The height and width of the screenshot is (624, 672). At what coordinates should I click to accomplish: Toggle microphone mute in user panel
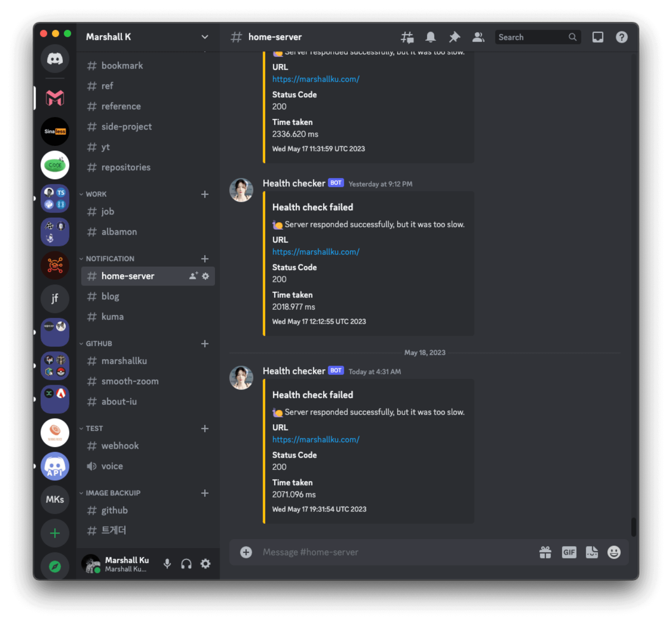(x=167, y=564)
